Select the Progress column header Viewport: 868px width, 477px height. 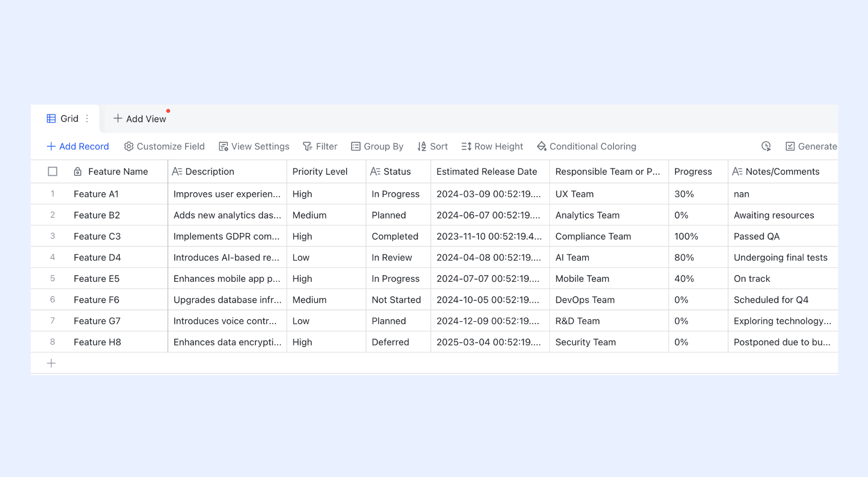point(698,172)
